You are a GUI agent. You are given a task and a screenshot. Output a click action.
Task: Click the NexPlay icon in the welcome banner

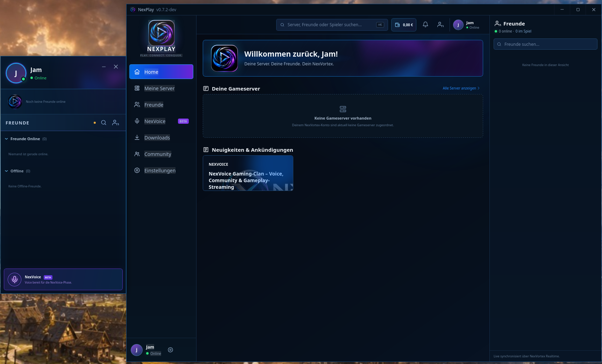click(224, 58)
